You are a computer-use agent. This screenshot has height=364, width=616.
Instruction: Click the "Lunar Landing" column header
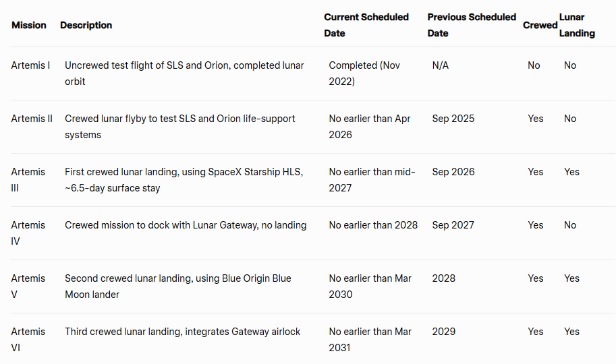tap(577, 25)
